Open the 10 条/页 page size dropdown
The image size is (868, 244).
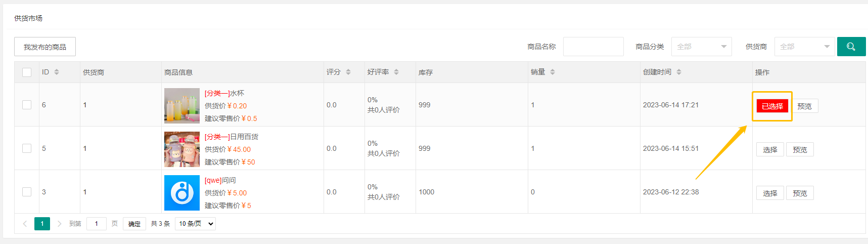(x=195, y=224)
